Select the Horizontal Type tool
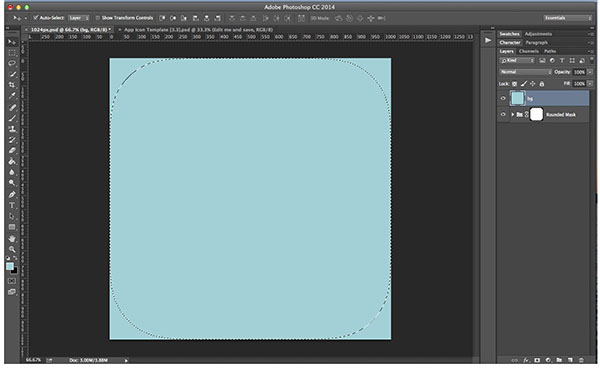The height and width of the screenshot is (368, 600). [x=12, y=205]
